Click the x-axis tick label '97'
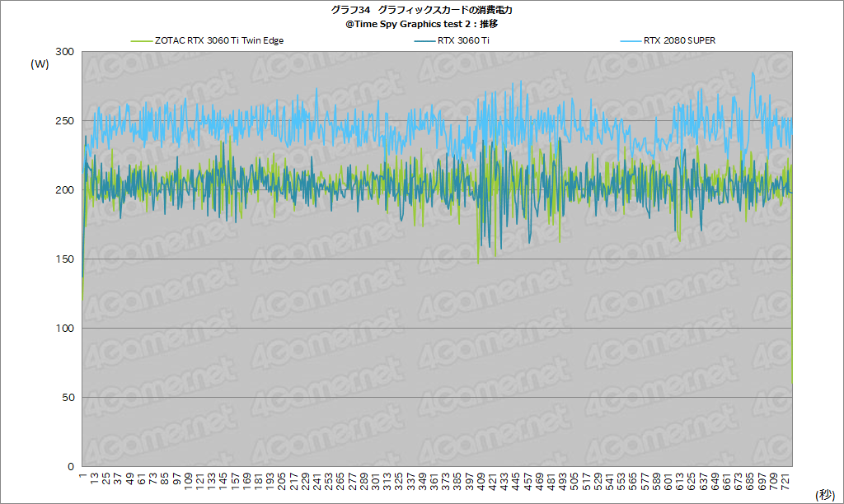Image resolution: width=844 pixels, height=504 pixels. click(x=176, y=478)
